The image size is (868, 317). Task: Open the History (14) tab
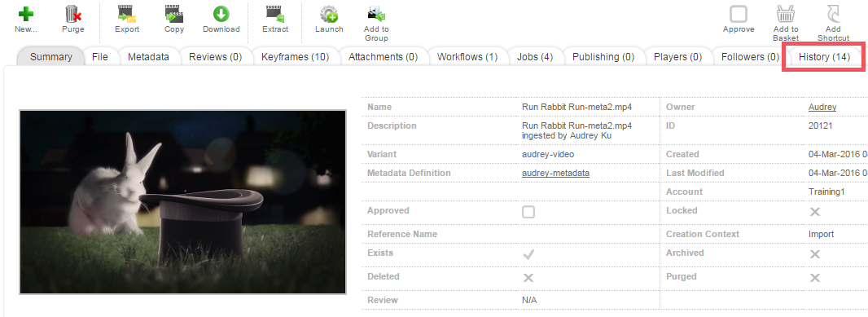(824, 56)
